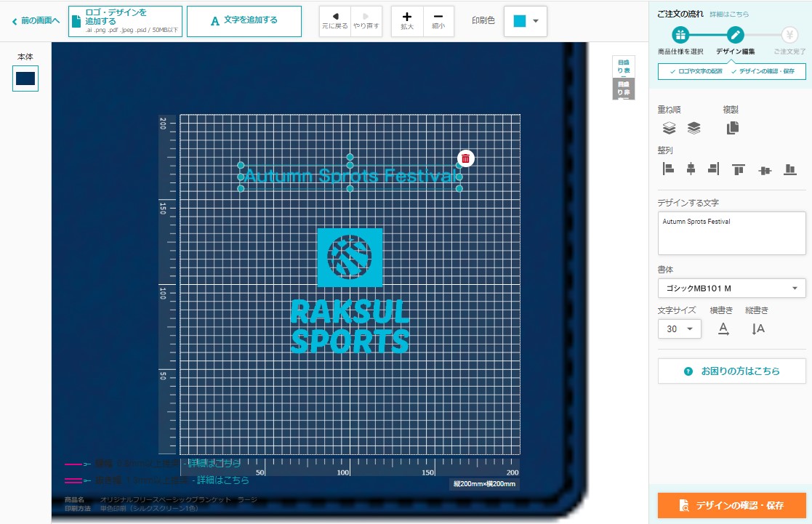Click the pencil icon for デザイン編集

(735, 35)
